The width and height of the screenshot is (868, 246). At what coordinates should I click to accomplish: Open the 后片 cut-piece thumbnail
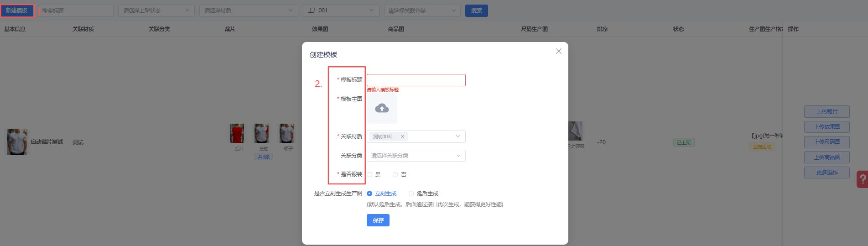coord(237,133)
